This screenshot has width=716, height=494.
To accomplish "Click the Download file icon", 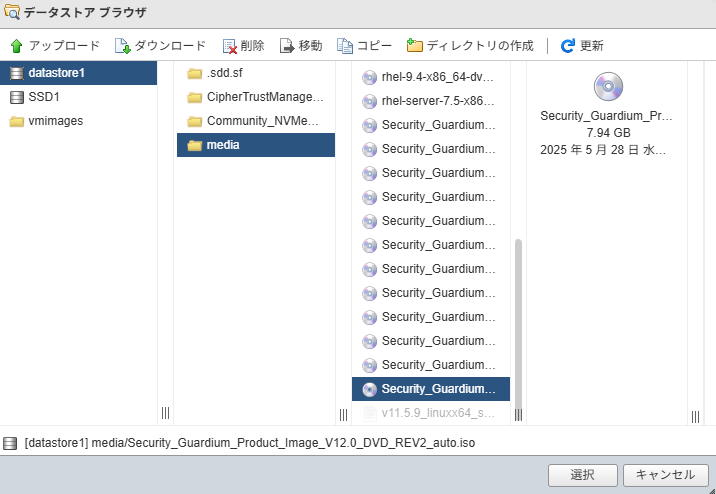I will 122,46.
